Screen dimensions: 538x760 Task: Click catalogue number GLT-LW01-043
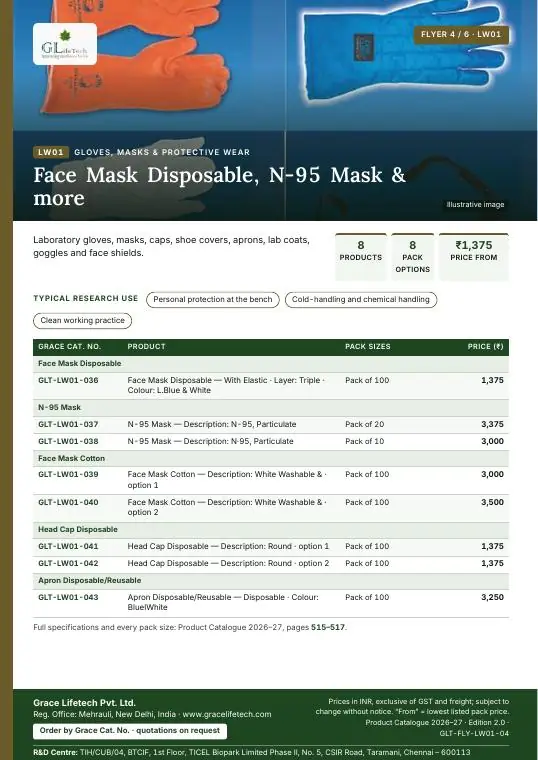coord(68,598)
